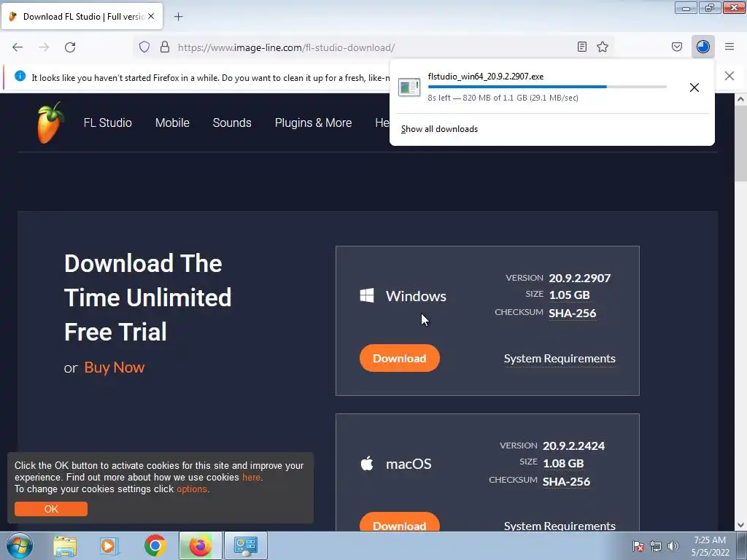Image resolution: width=747 pixels, height=560 pixels.
Task: Click the Show Desktop taskbar strip
Action: click(x=742, y=546)
